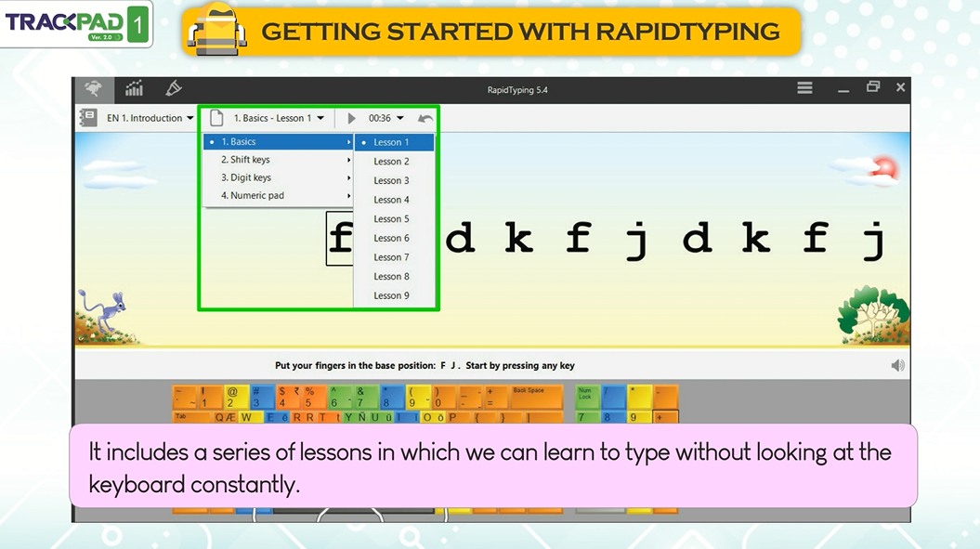Click the instruction text 'Put your fingers in the base position'

coord(355,366)
